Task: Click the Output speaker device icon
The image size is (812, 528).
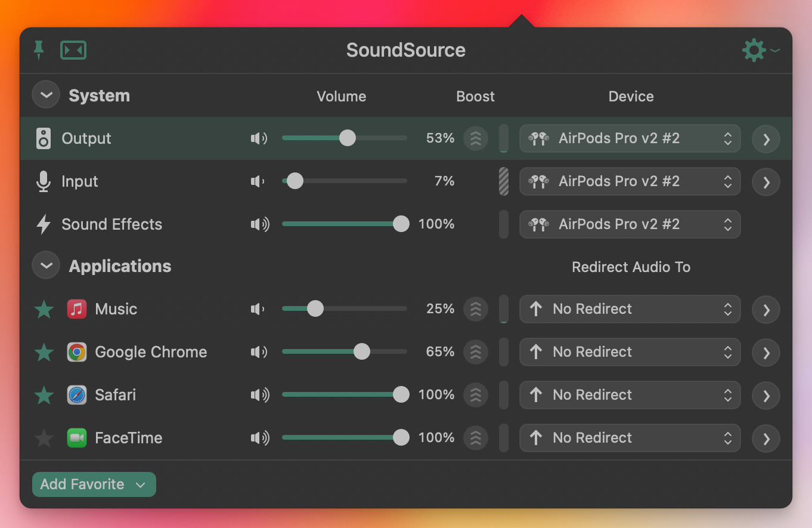Action: click(44, 138)
